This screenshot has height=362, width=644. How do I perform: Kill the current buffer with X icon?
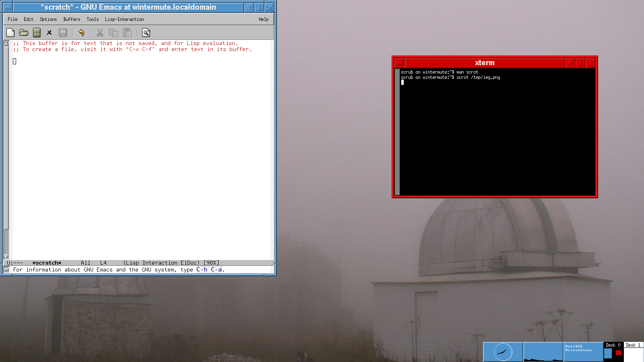click(49, 33)
